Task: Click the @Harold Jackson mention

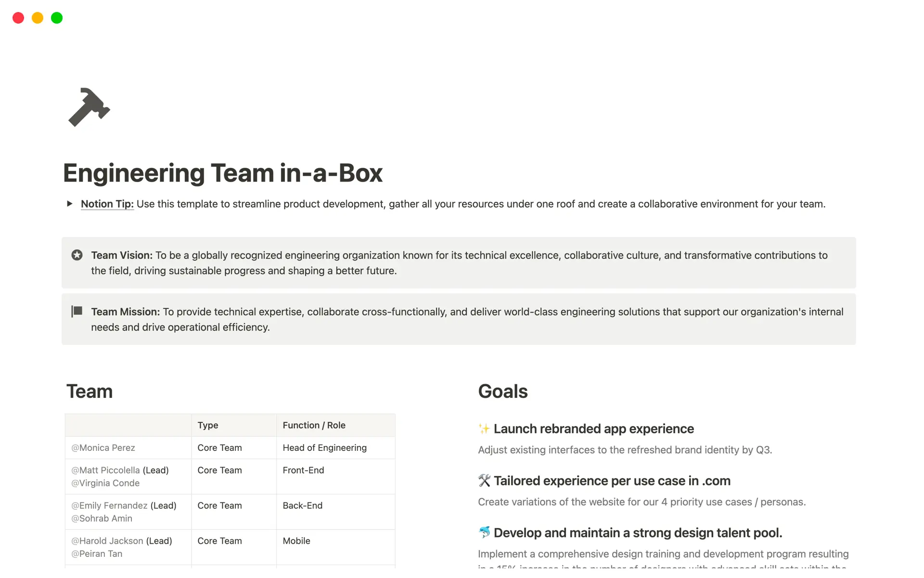Action: 107,541
